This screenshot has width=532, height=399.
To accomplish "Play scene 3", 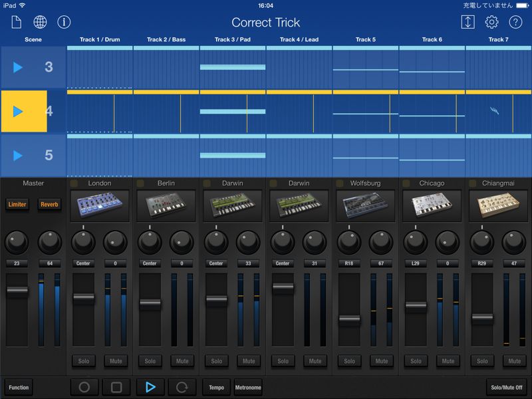I will (x=18, y=67).
